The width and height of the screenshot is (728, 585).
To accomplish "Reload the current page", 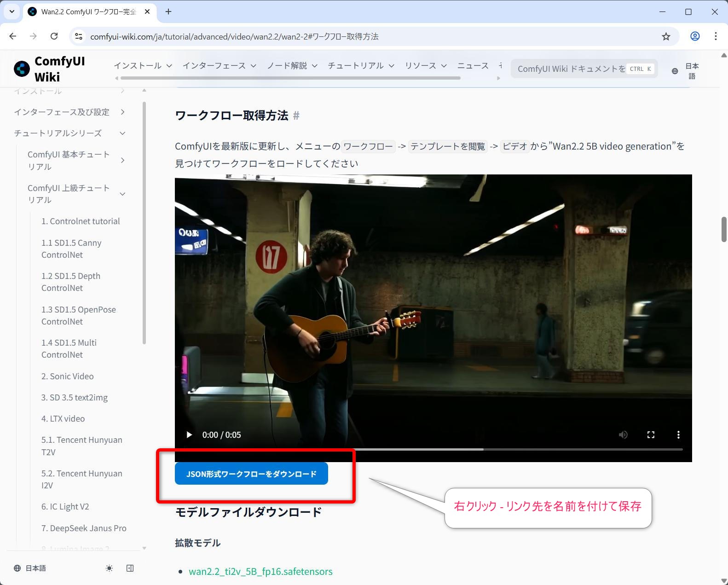I will 54,36.
